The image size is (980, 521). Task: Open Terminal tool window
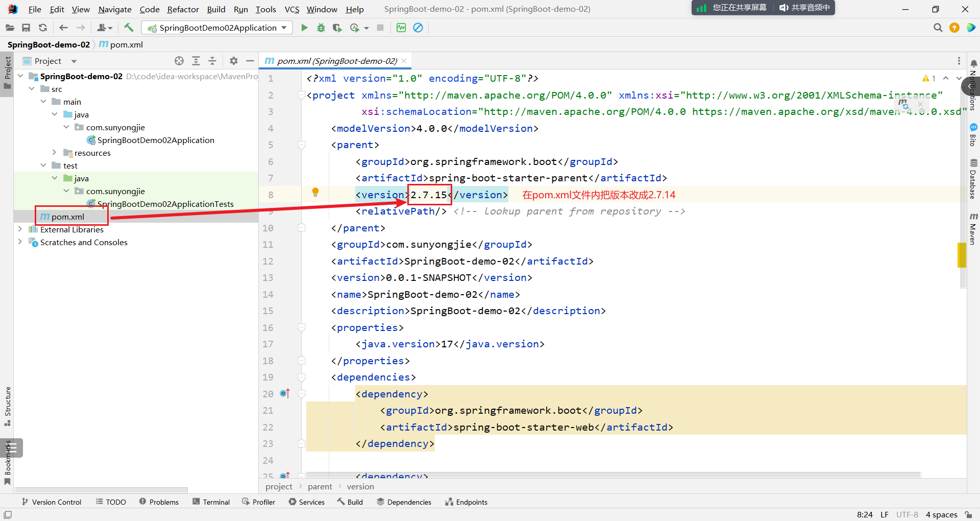coord(211,502)
